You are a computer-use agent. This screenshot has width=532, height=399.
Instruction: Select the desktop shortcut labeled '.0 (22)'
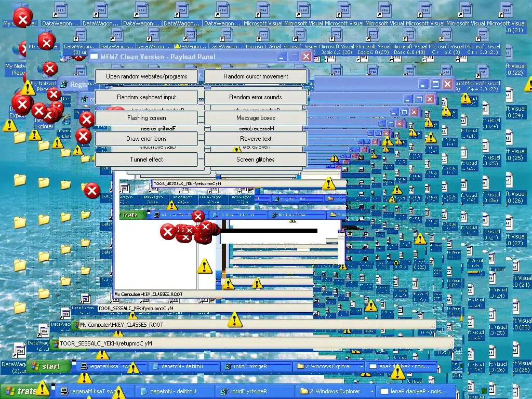point(514,64)
